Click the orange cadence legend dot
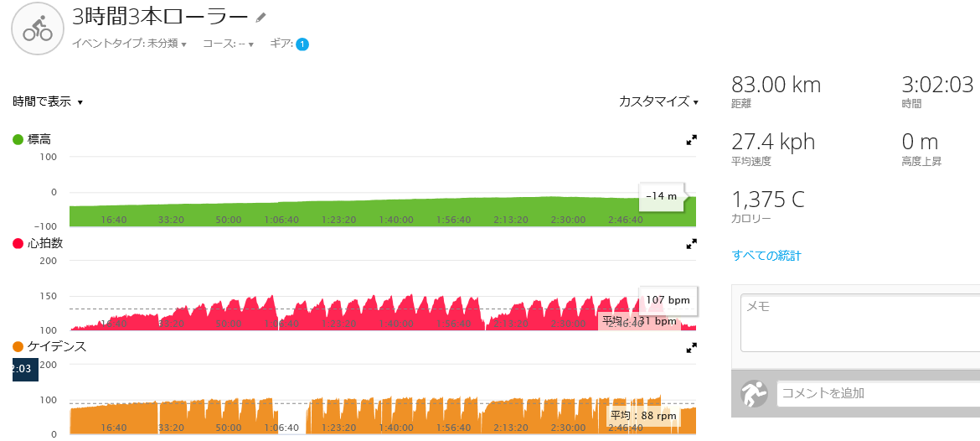The image size is (980, 441). (18, 346)
